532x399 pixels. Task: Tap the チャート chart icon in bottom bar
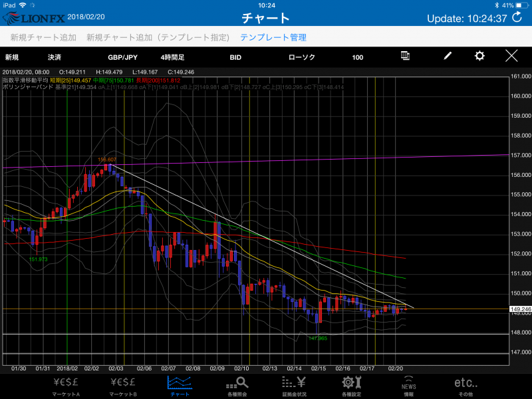tap(180, 385)
